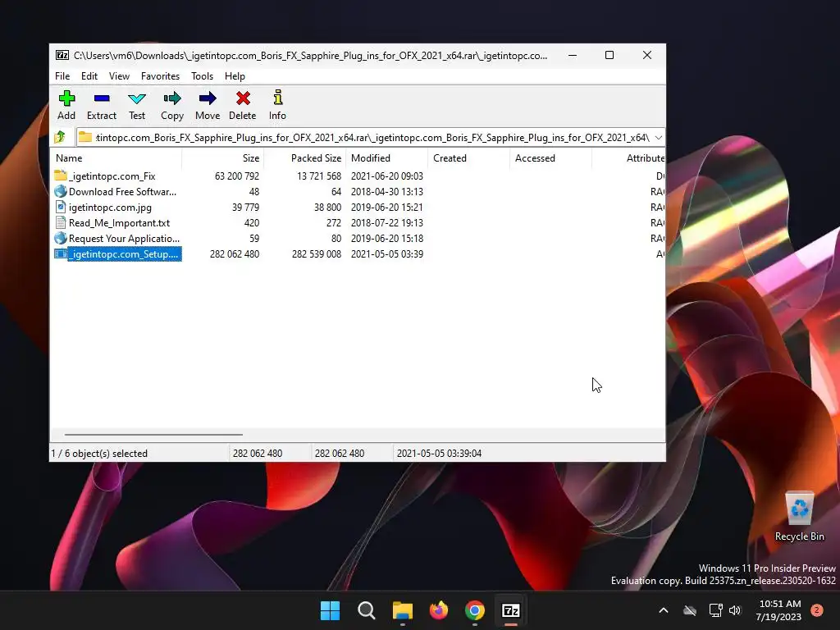The height and width of the screenshot is (630, 840).
Task: Click the notification badge in taskbar
Action: point(817,610)
